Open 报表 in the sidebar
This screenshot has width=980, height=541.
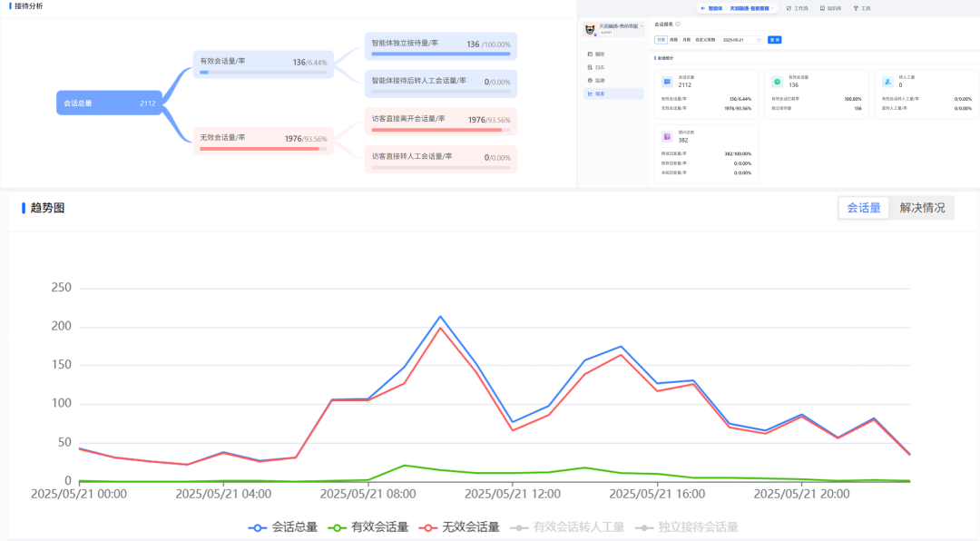(x=613, y=93)
